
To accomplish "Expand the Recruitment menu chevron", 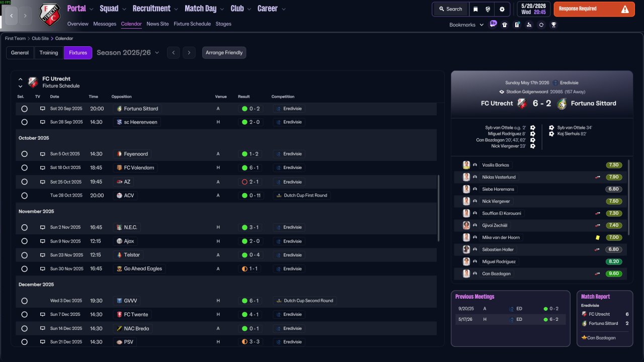I will coord(176,9).
